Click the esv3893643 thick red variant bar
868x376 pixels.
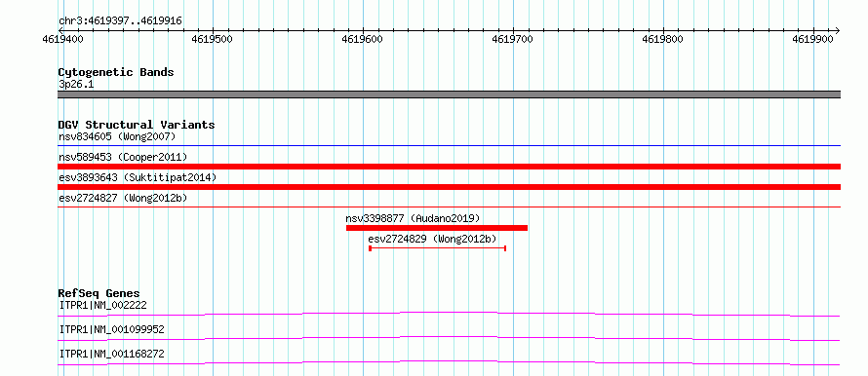(x=449, y=187)
